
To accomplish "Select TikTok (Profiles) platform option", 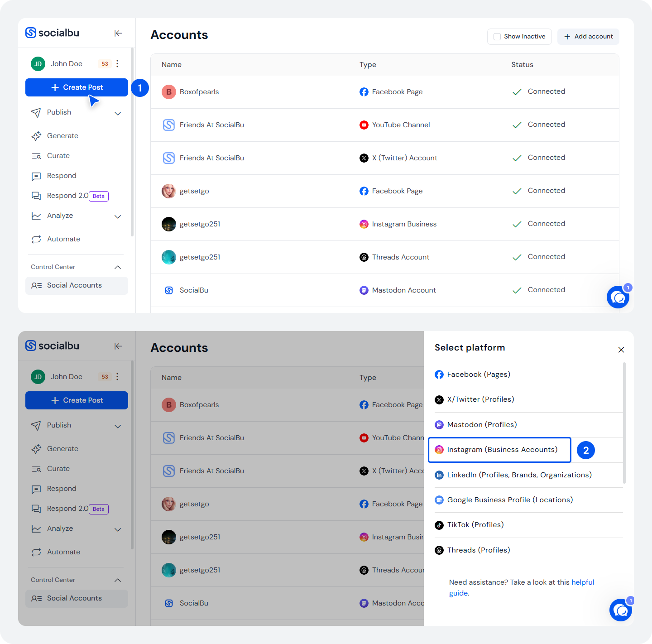I will coord(529,525).
